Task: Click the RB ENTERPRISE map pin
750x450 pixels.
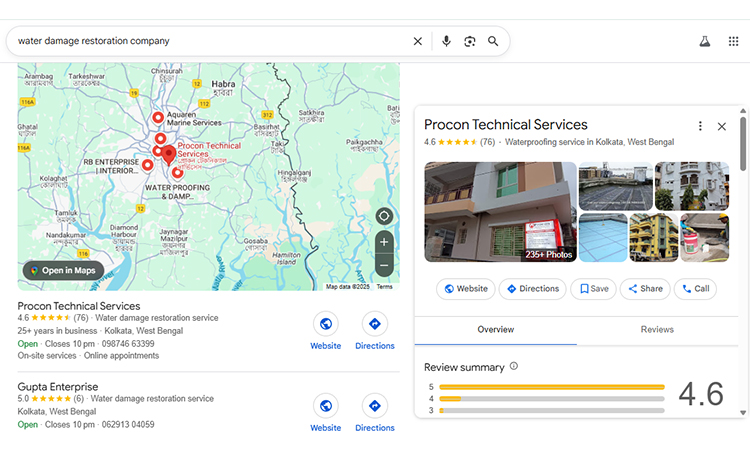Action: (x=148, y=165)
